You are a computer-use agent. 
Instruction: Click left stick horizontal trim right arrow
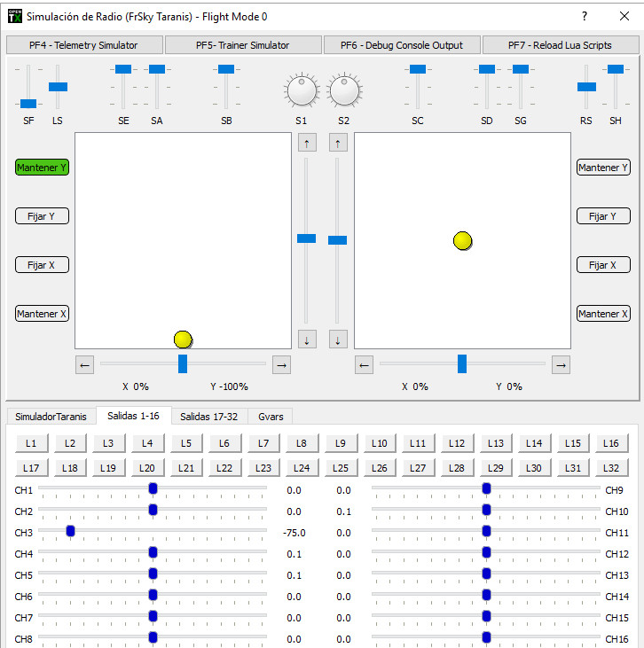click(281, 364)
